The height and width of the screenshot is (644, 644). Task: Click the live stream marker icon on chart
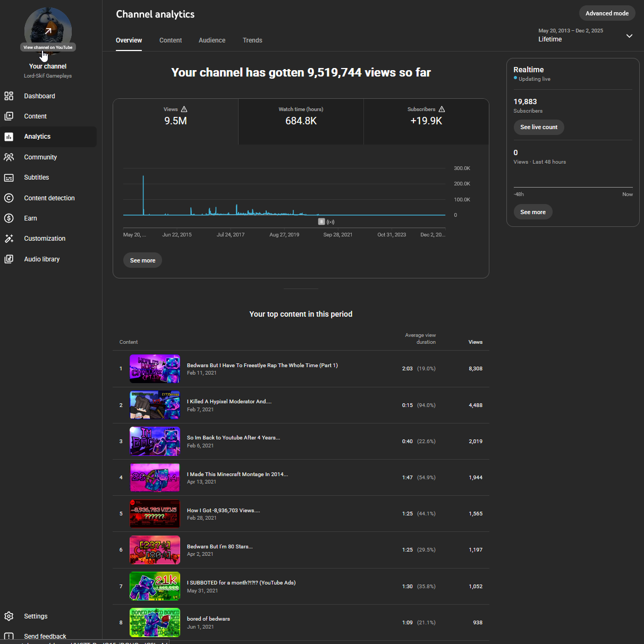coord(331,222)
